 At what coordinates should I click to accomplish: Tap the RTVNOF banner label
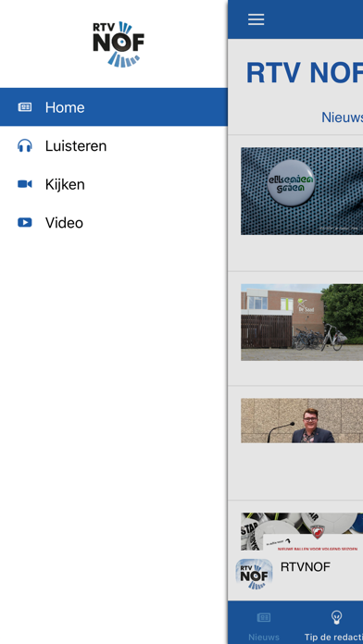(305, 567)
